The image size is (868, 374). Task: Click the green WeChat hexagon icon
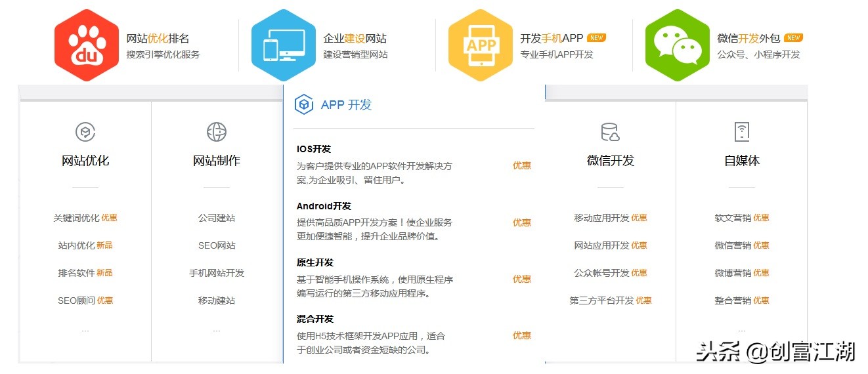(x=678, y=45)
